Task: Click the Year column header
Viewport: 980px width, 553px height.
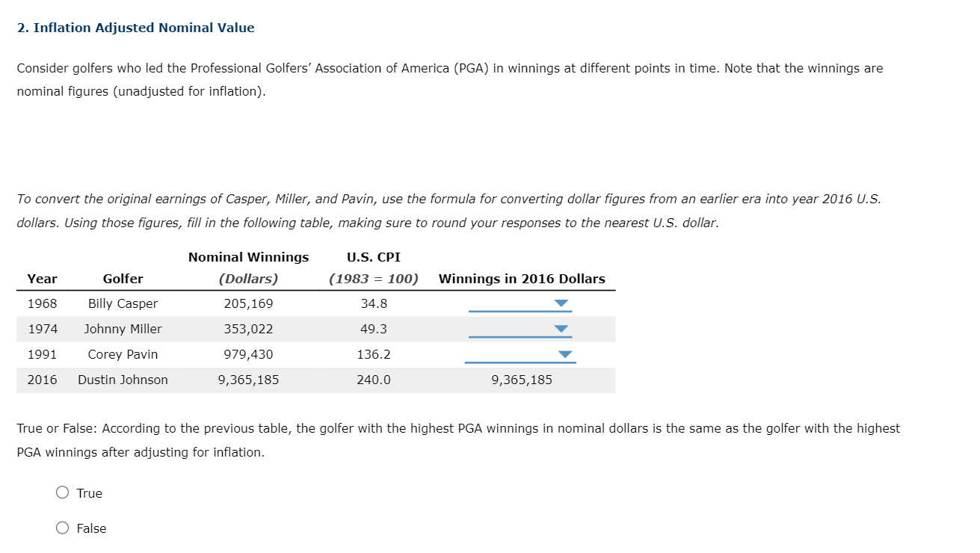Action: click(x=42, y=279)
